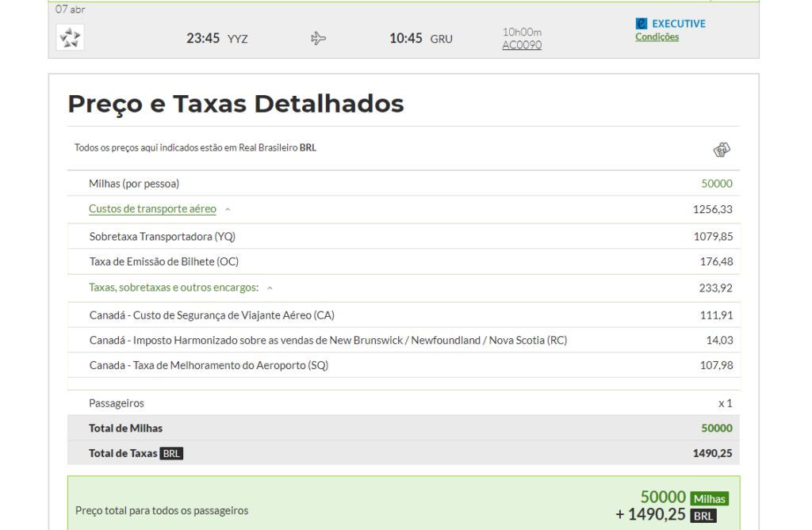Click the arrival time 10:45
Image resolution: width=812 pixels, height=530 pixels.
[405, 38]
